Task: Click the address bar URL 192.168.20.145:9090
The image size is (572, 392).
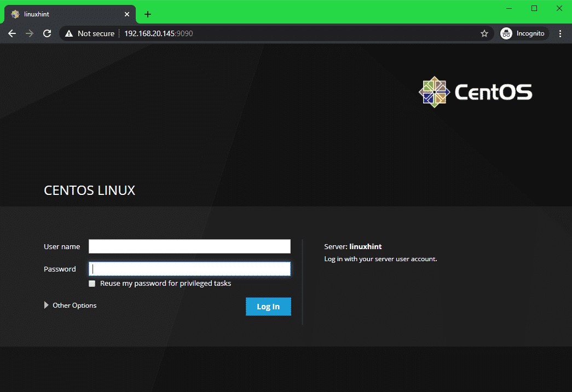Action: tap(159, 33)
